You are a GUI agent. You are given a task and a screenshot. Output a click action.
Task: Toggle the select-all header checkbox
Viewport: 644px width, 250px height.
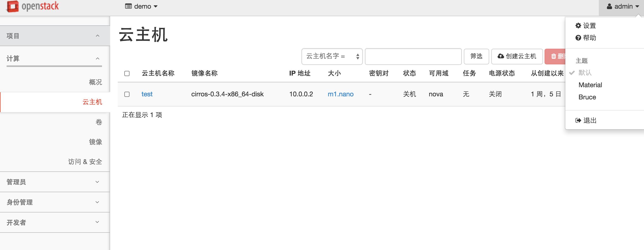point(127,74)
